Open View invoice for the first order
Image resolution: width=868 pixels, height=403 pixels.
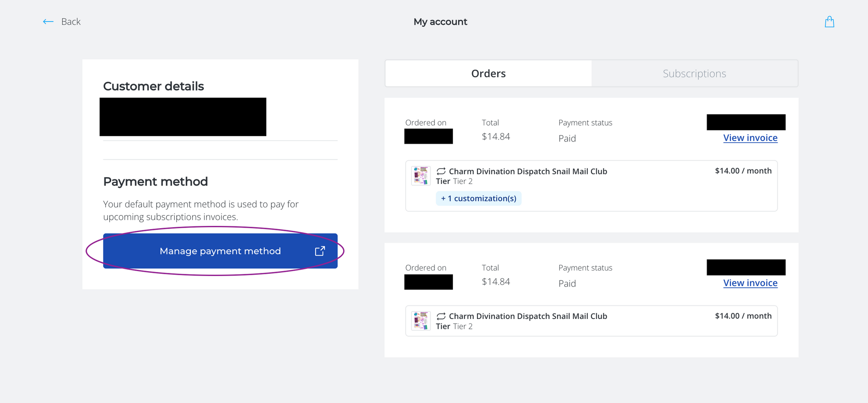point(750,138)
